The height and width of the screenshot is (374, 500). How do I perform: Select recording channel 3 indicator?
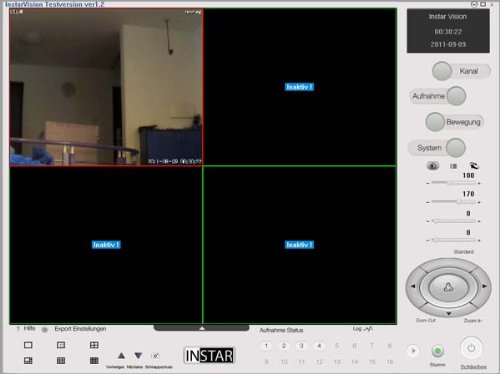point(301,346)
